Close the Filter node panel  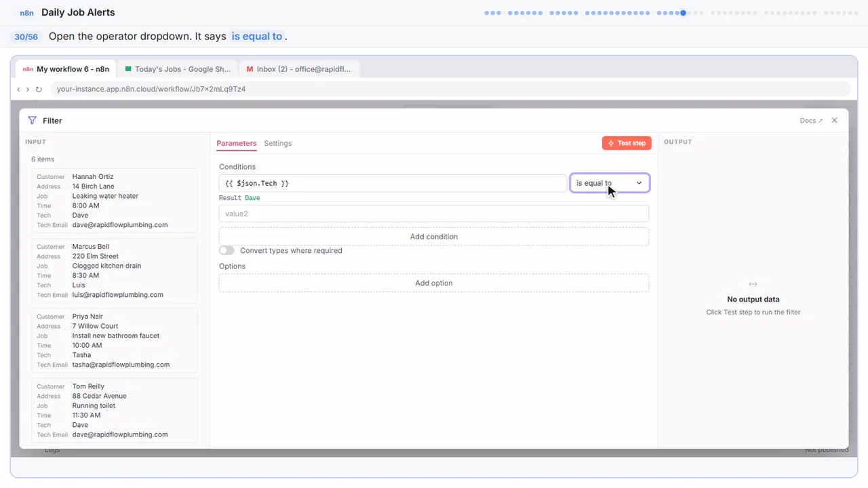coord(835,121)
